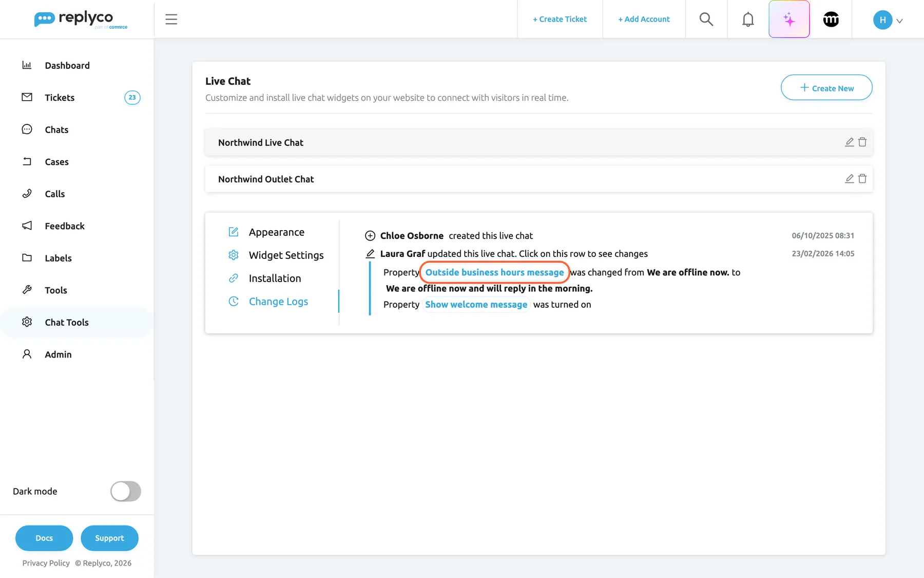
Task: Select Chloe Osborne created log entry
Action: (609, 236)
